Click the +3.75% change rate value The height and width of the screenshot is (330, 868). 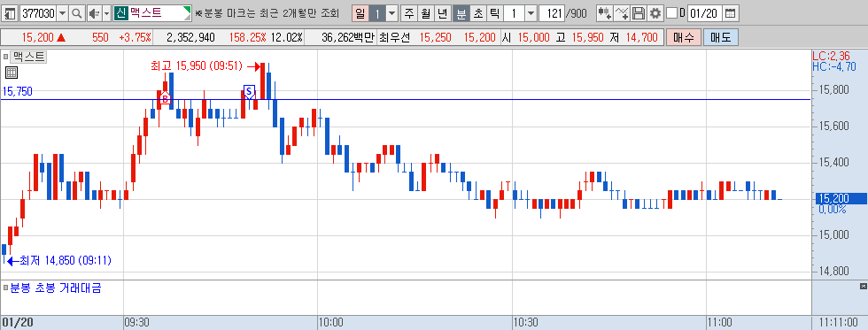135,38
